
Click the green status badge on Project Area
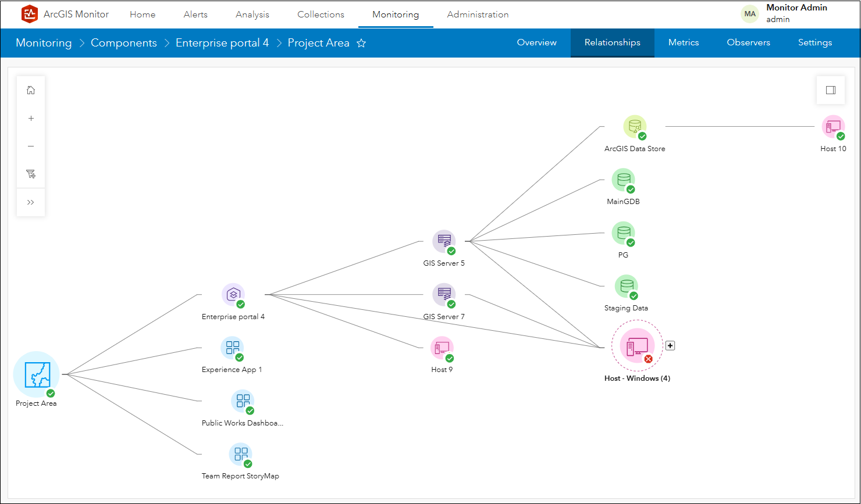click(x=51, y=394)
